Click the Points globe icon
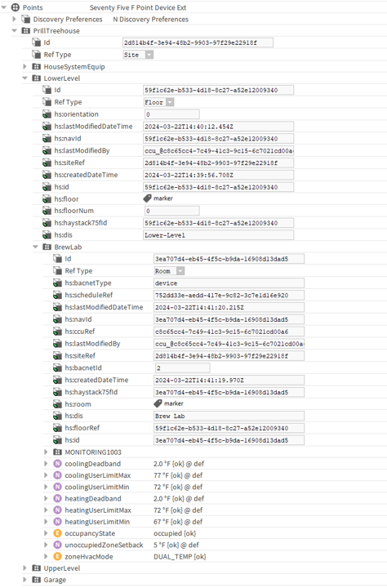Screen dimensions: 387x588 coord(15,7)
